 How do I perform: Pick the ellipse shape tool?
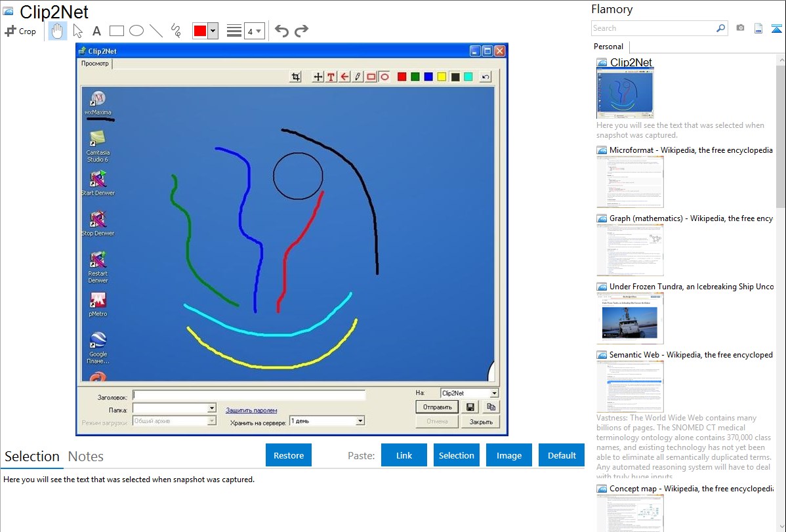136,31
